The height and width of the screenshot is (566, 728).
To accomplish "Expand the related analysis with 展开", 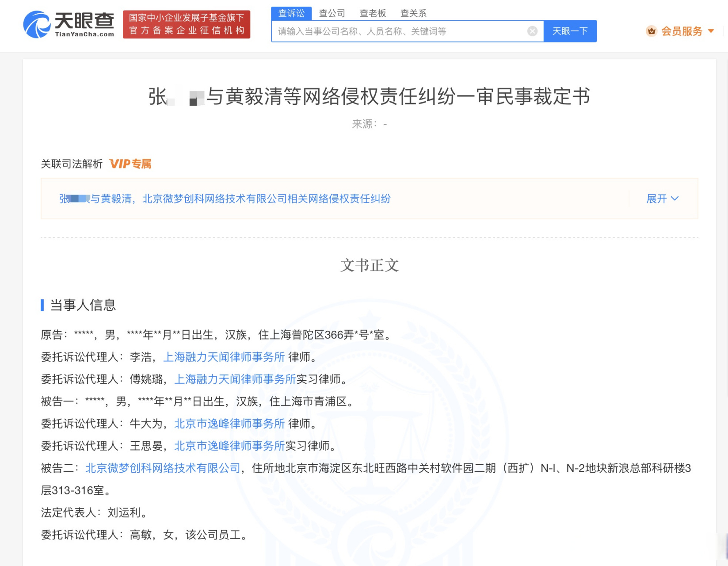I will tap(662, 199).
